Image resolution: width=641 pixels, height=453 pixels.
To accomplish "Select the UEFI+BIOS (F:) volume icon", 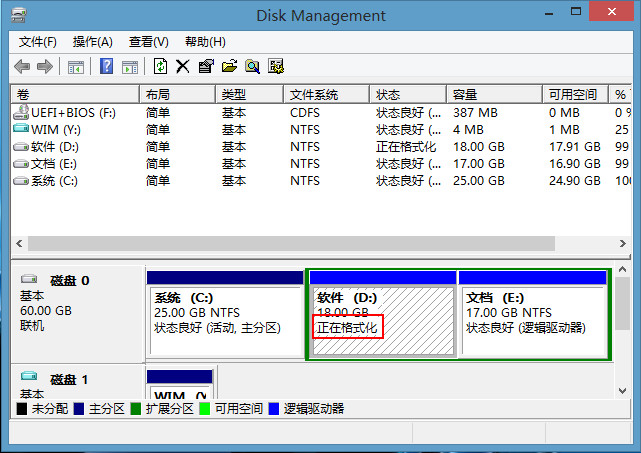I will [x=21, y=112].
